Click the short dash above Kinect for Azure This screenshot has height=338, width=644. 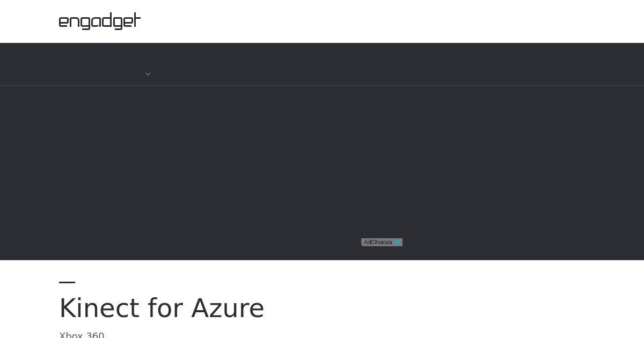pos(67,282)
